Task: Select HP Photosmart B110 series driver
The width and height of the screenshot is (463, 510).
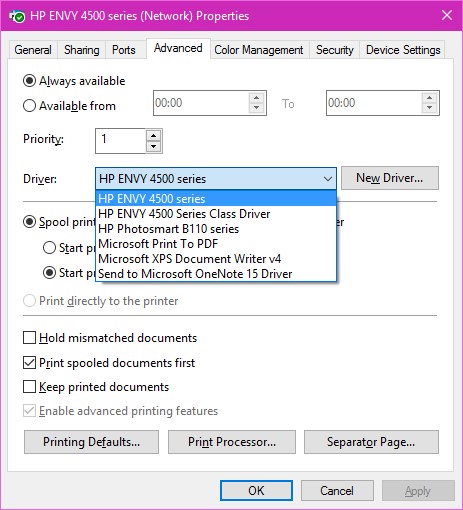Action: point(216,229)
